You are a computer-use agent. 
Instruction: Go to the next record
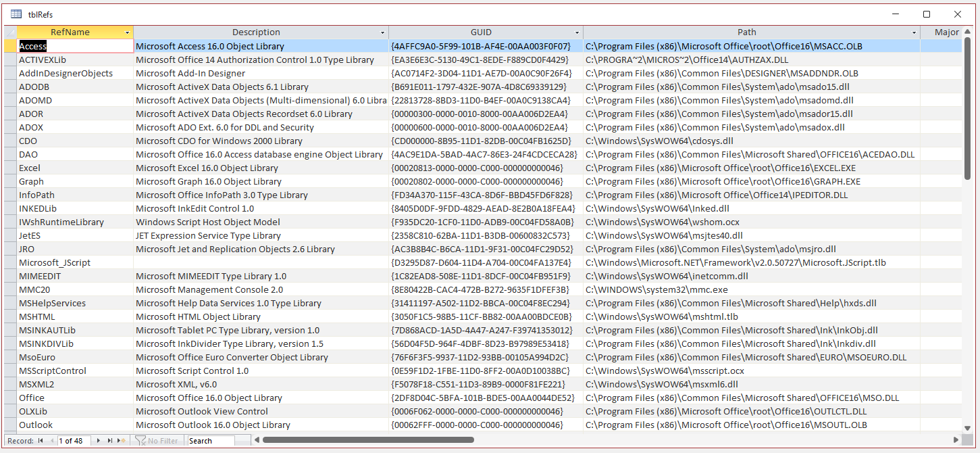coord(99,441)
